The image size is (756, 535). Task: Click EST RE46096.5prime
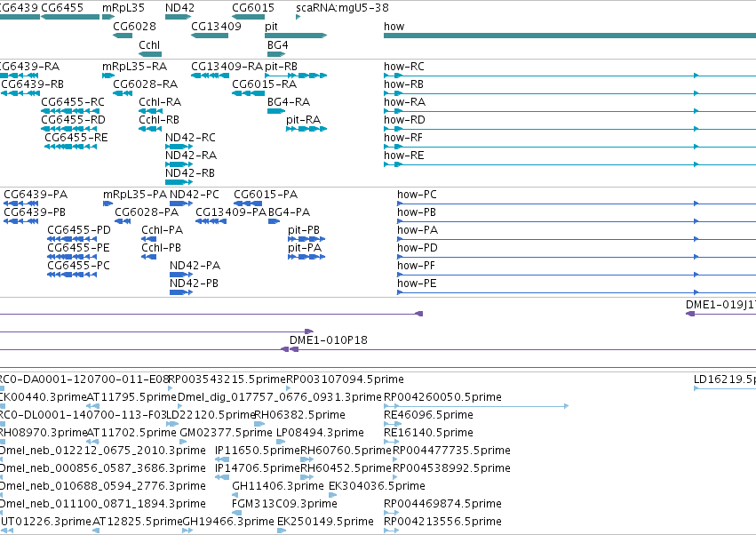[428, 415]
